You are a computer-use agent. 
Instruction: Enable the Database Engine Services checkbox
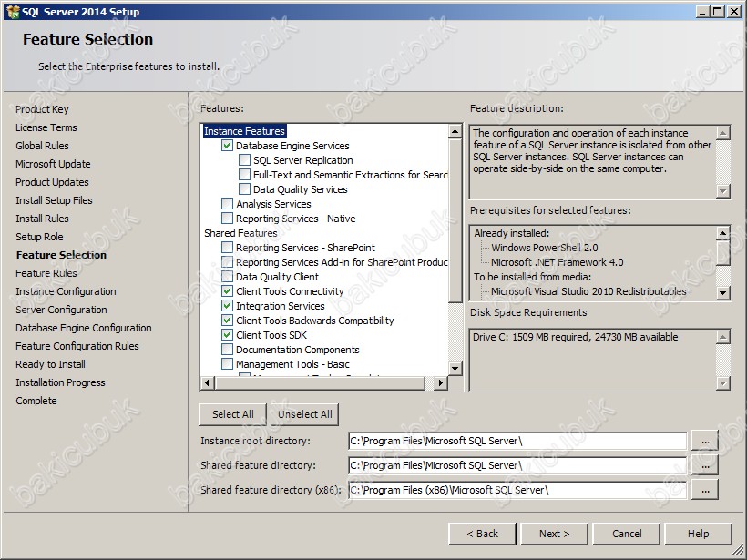pos(227,146)
